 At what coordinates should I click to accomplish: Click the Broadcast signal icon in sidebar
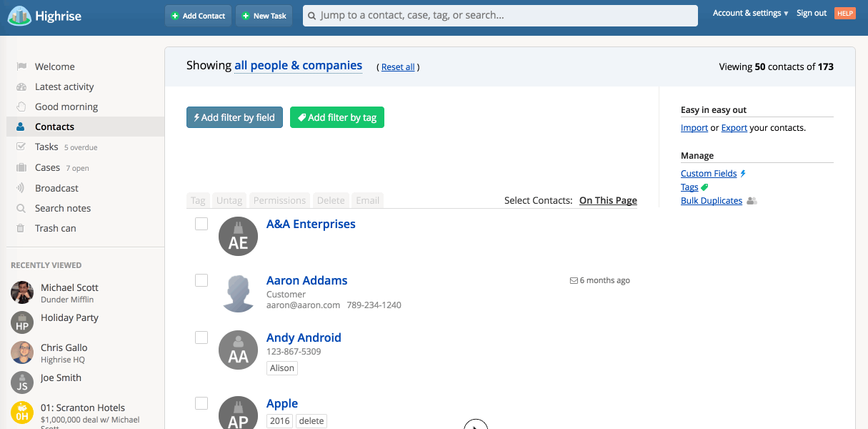(21, 188)
